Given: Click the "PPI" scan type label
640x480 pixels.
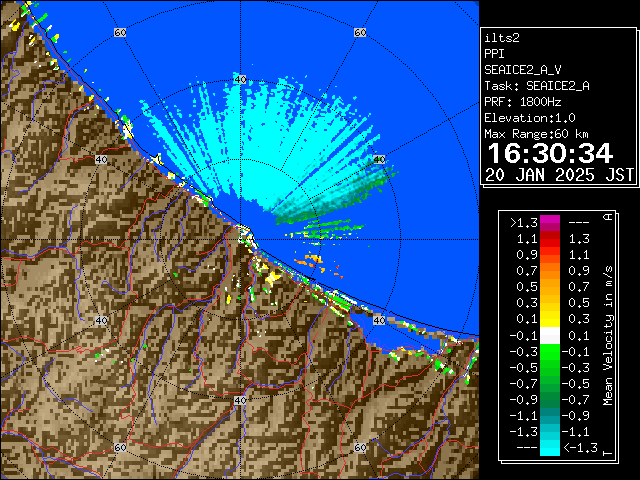Looking at the screenshot, I should [x=494, y=54].
